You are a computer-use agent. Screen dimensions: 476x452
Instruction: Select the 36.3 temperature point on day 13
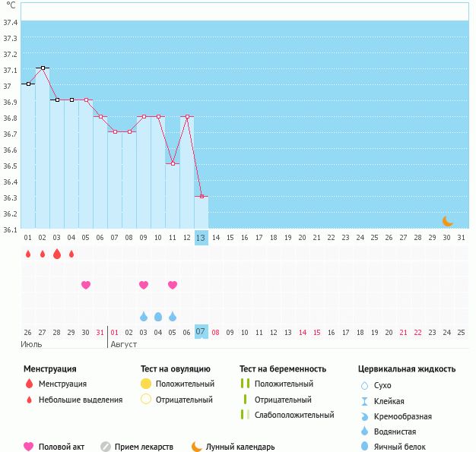pyautogui.click(x=202, y=196)
